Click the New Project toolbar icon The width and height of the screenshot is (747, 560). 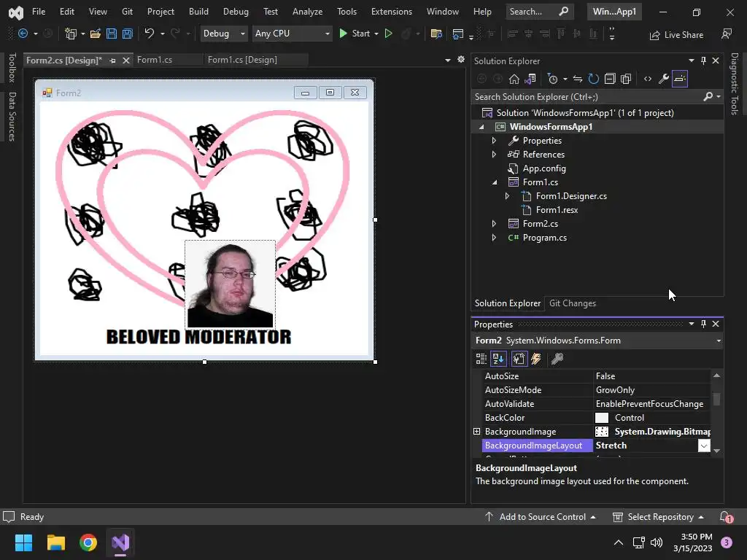point(71,34)
